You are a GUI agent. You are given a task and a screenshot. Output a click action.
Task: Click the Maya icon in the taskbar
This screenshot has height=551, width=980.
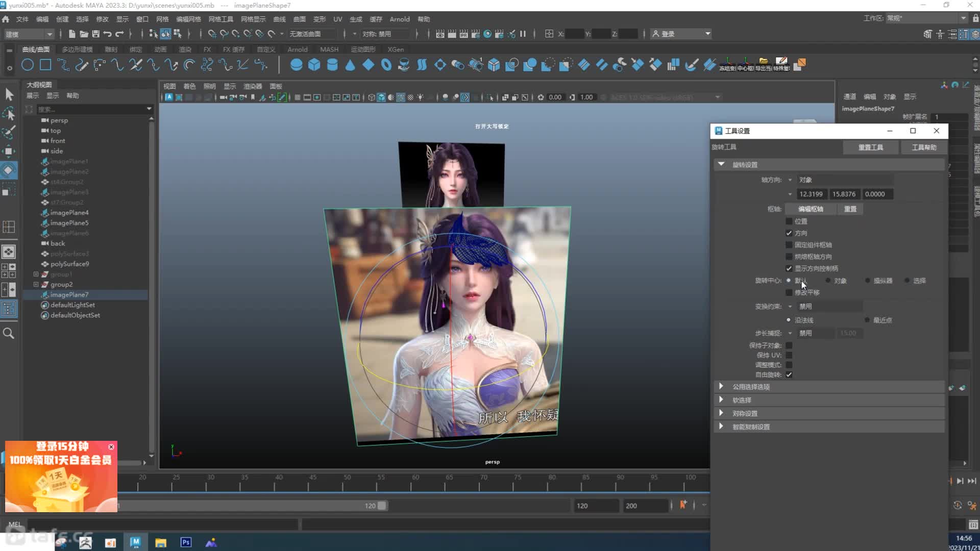135,542
